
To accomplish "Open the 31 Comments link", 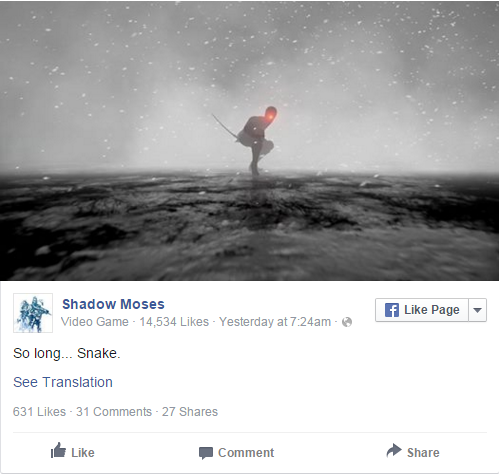I will pyautogui.click(x=114, y=412).
